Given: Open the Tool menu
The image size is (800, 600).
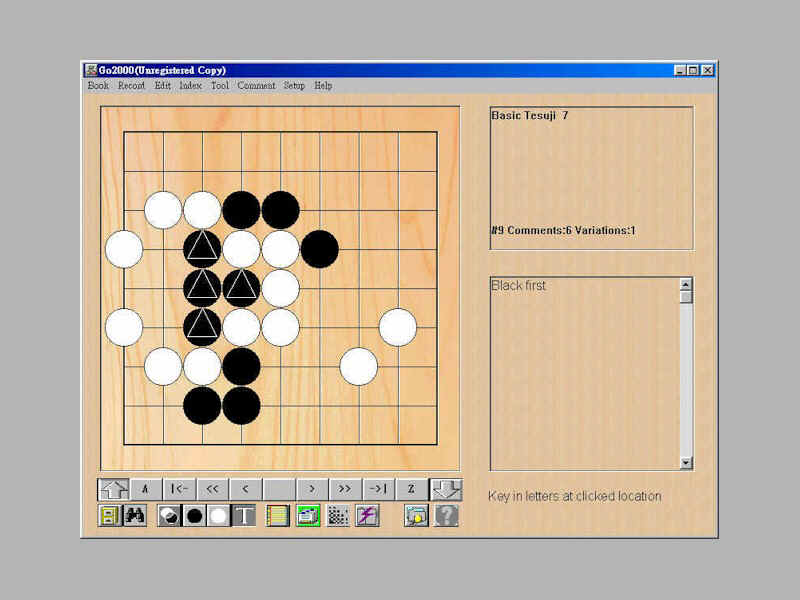Looking at the screenshot, I should point(220,86).
